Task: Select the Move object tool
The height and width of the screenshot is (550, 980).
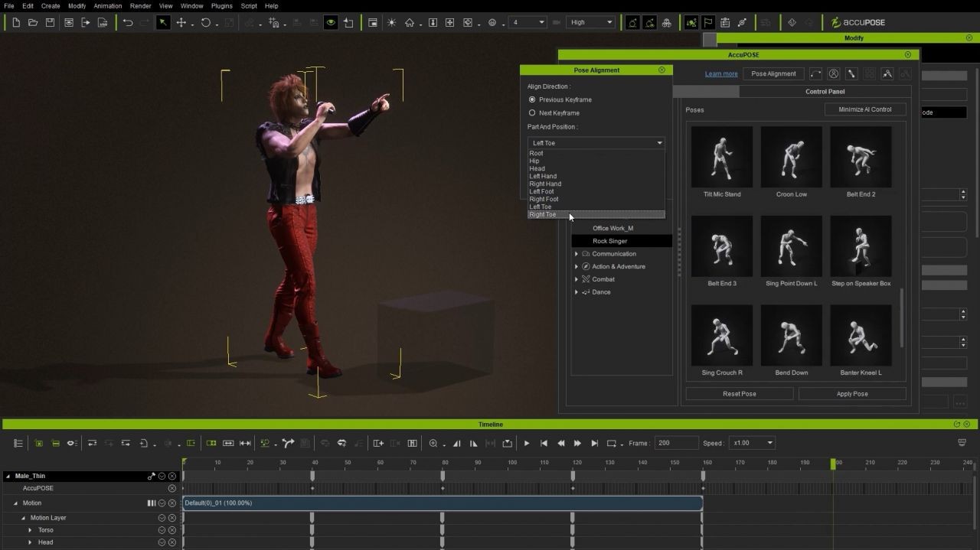Action: coord(181,23)
